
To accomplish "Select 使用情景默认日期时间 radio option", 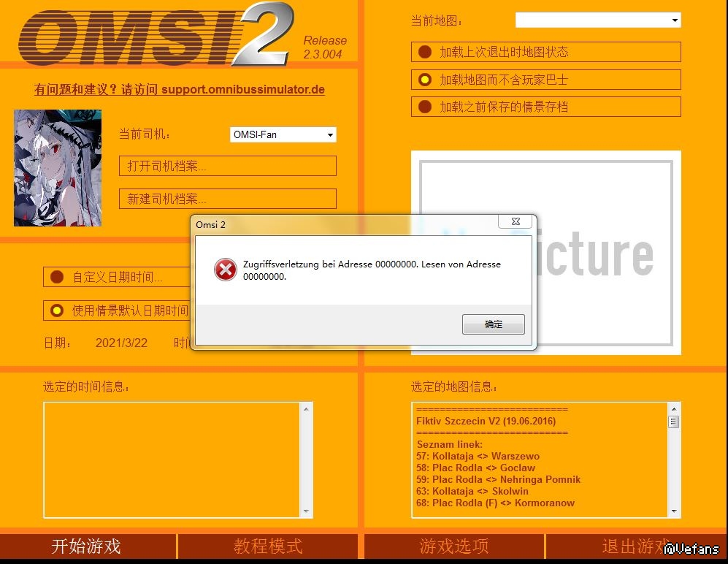I will click(x=117, y=310).
